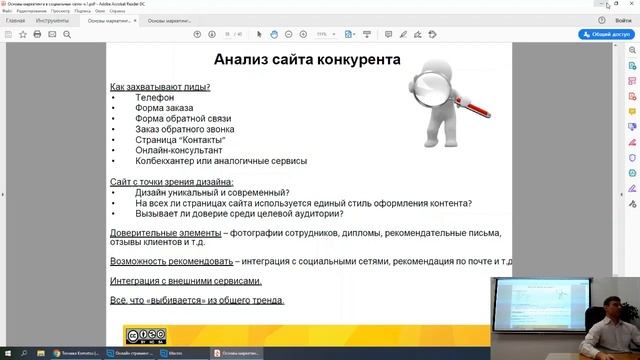Select the highlight text pen tool
640x360 pixels.
[403, 34]
